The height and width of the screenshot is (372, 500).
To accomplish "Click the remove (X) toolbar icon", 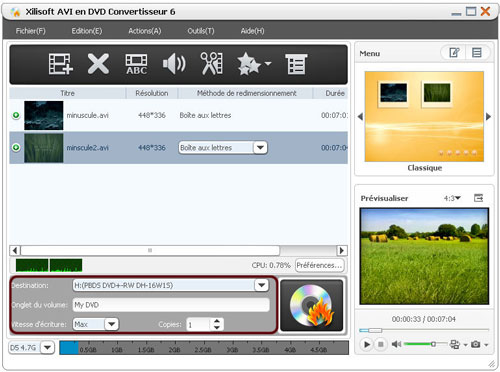I will pyautogui.click(x=98, y=64).
